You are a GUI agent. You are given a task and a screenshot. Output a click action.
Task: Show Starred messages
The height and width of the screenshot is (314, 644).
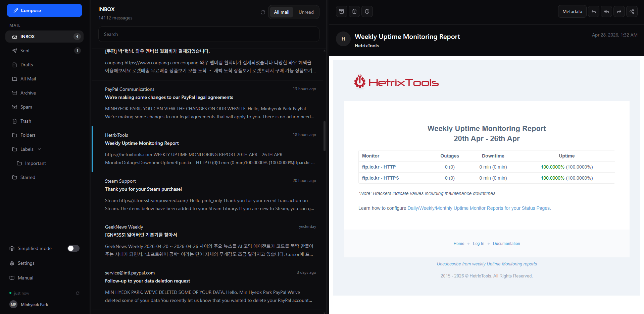coord(44,177)
